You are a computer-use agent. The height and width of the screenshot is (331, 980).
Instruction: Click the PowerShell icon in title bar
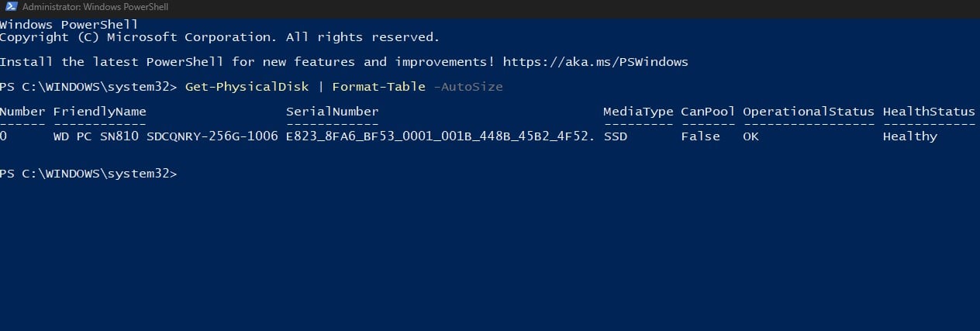10,7
